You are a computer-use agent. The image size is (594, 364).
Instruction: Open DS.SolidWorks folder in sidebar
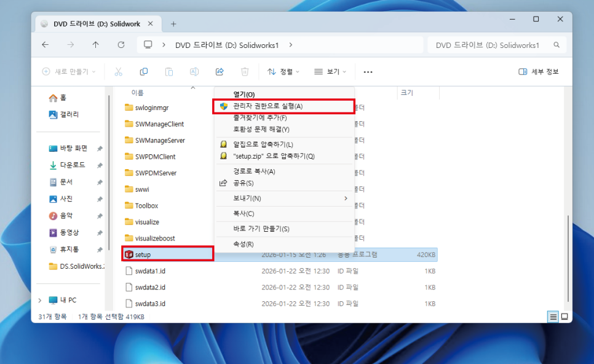coord(76,266)
